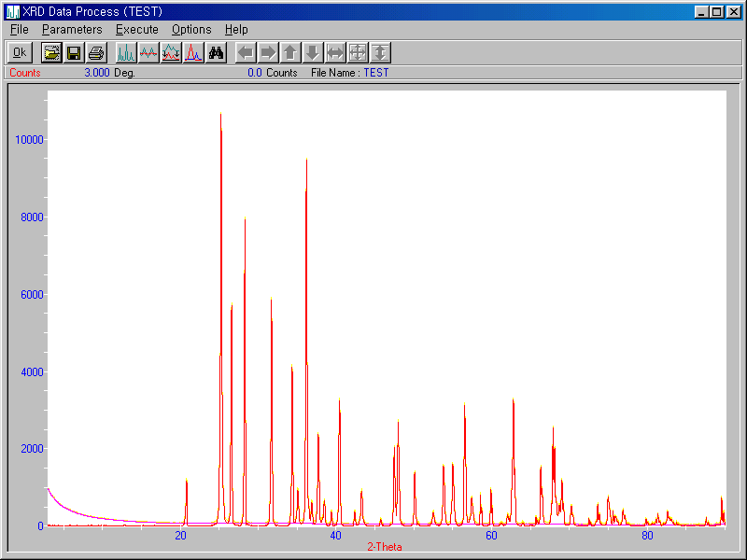The image size is (747, 560).
Task: Open the Help menu
Action: coord(236,30)
